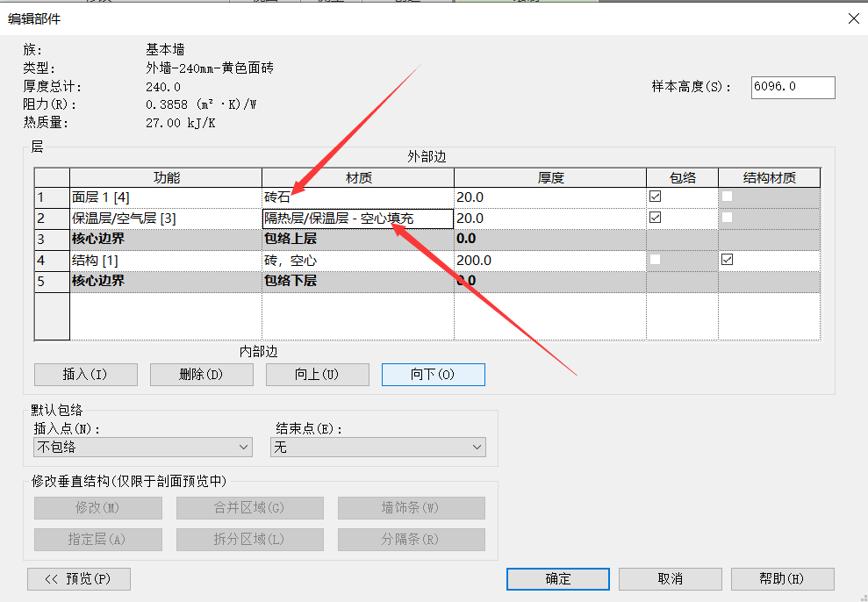Close the 编辑部件 dialog window
The width and height of the screenshot is (868, 602).
852,18
